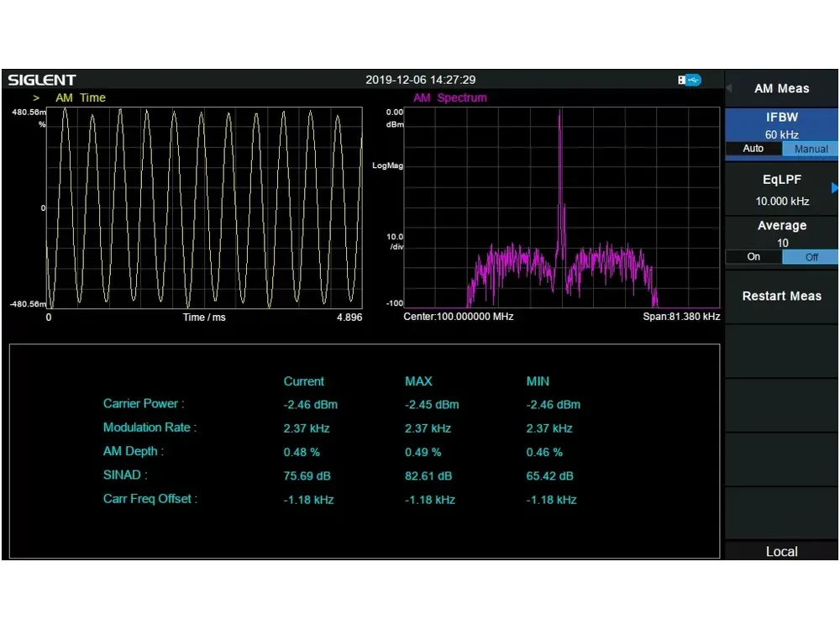The width and height of the screenshot is (840, 630).
Task: Click the 10.0 /div scale label
Action: pyautogui.click(x=395, y=242)
